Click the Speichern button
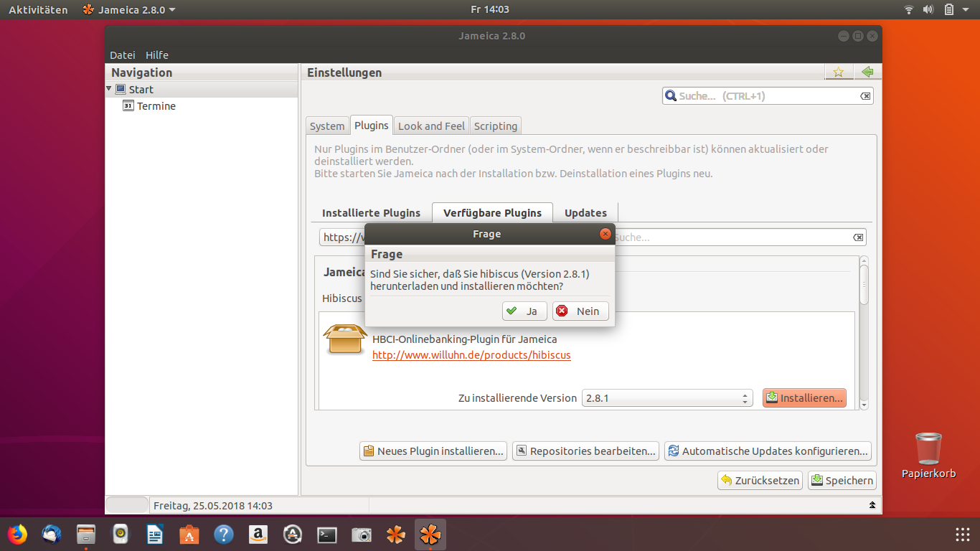The image size is (980, 551). [x=842, y=481]
